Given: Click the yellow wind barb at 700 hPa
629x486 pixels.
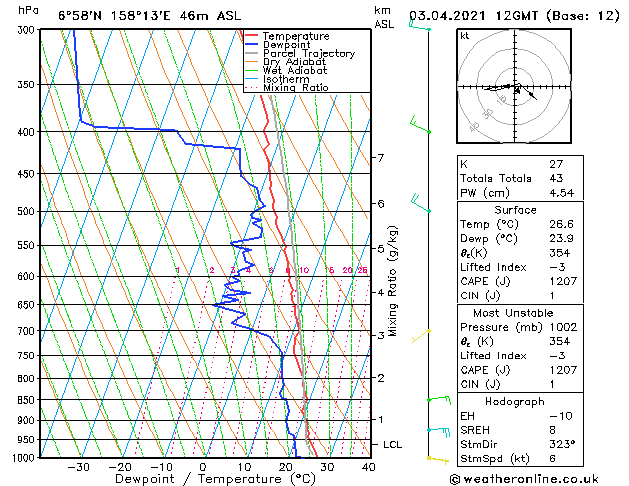Looking at the screenshot, I should (x=421, y=336).
